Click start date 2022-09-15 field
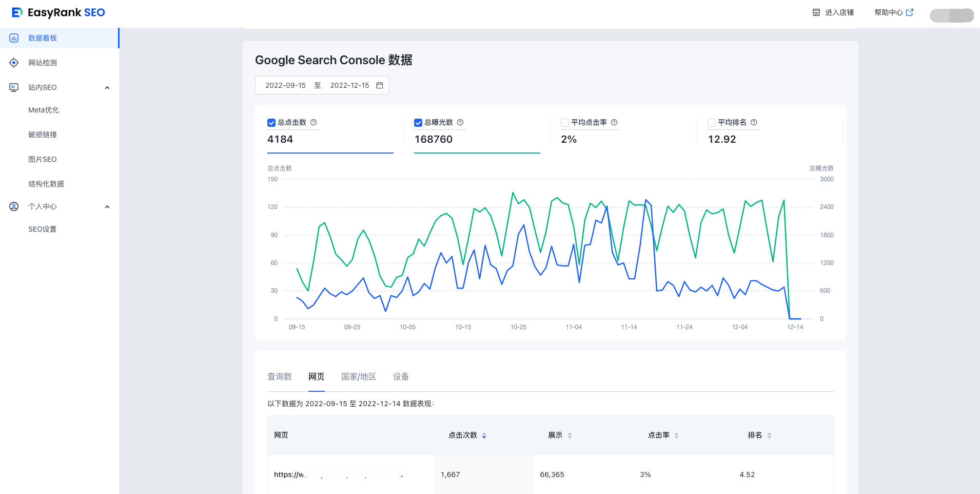This screenshot has height=494, width=980. click(285, 85)
